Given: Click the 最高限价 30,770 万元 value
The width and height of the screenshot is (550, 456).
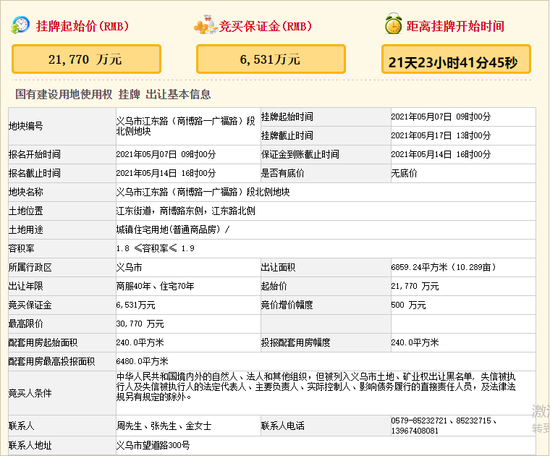Looking at the screenshot, I should point(140,323).
